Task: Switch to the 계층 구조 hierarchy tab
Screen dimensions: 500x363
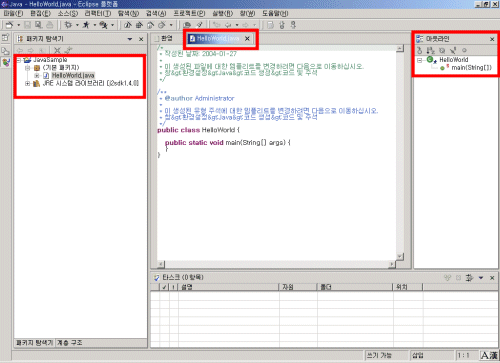Action: [70, 343]
